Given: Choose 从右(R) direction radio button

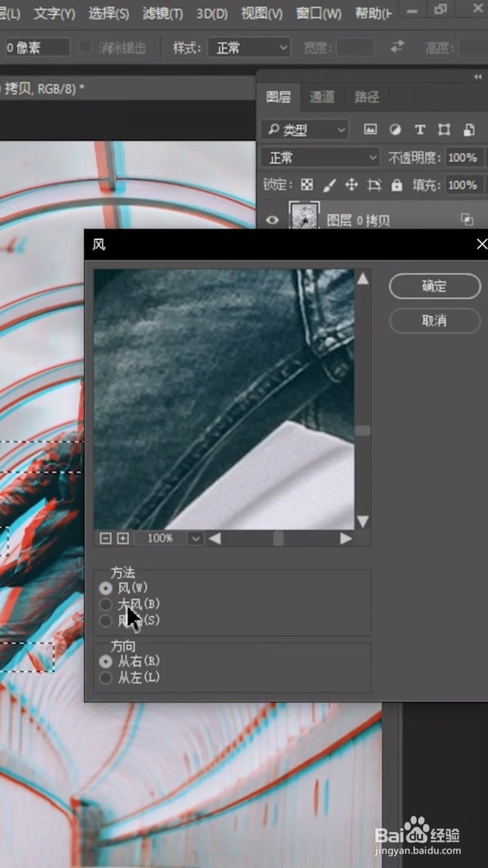Looking at the screenshot, I should point(105,660).
